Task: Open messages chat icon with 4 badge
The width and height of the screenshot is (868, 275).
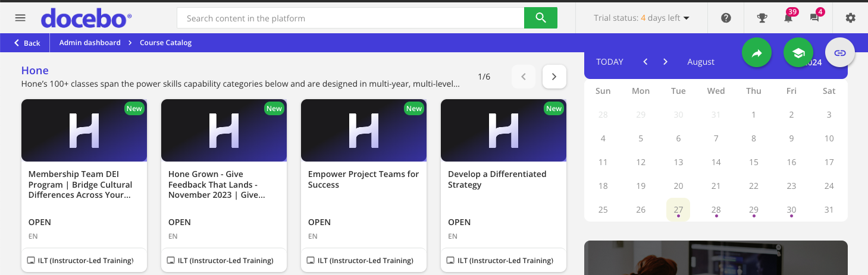Action: 816,17
